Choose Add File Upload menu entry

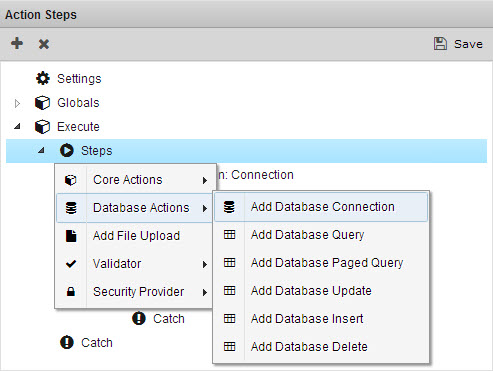pos(134,236)
